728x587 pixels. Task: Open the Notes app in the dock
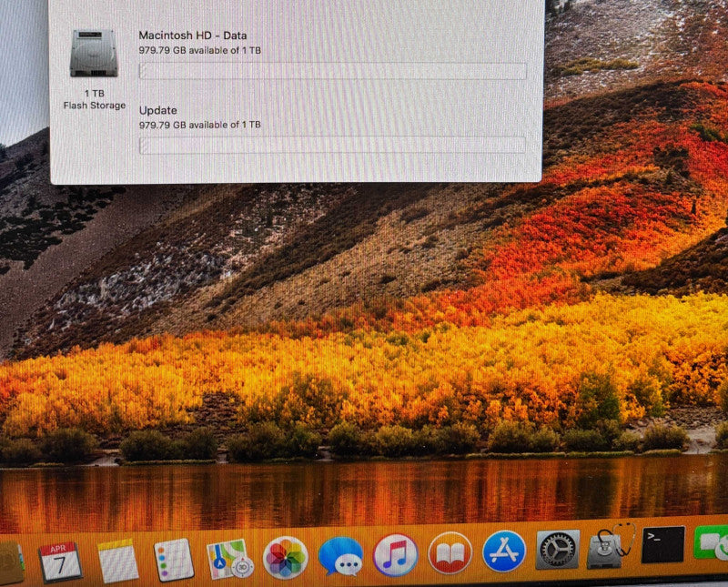(x=117, y=560)
